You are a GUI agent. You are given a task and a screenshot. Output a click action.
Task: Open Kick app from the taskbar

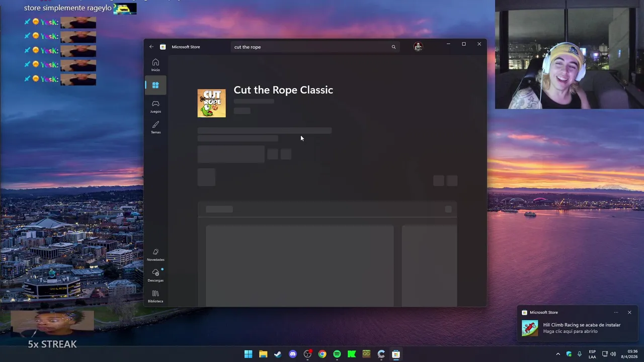point(352,354)
